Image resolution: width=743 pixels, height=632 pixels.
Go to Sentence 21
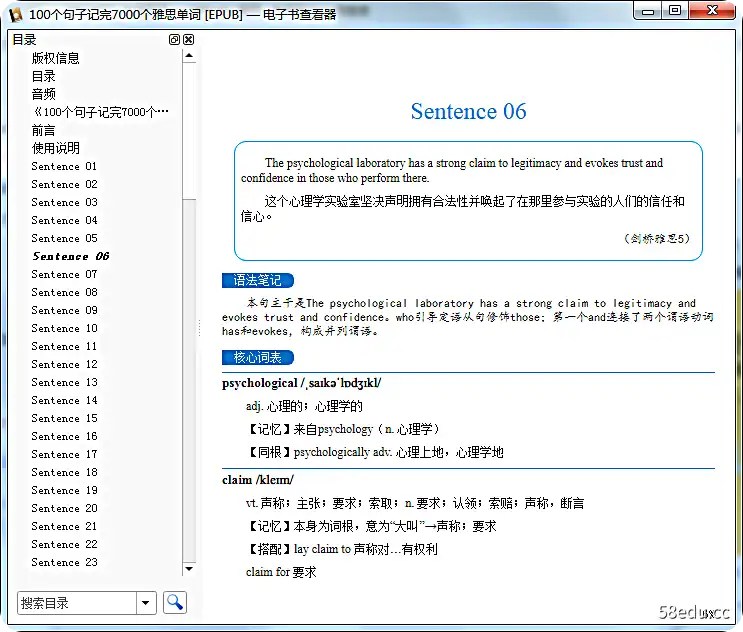64,526
